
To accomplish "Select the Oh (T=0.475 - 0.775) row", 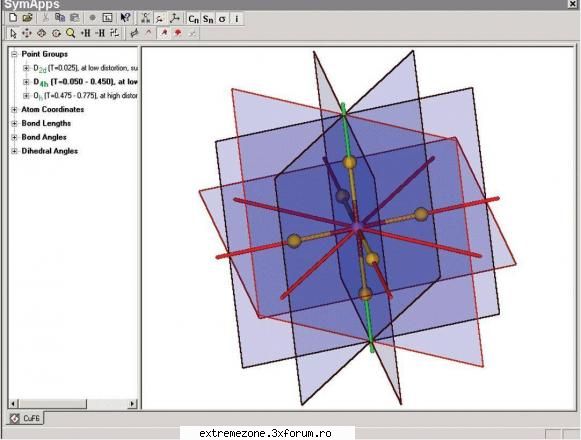I will tap(85, 96).
